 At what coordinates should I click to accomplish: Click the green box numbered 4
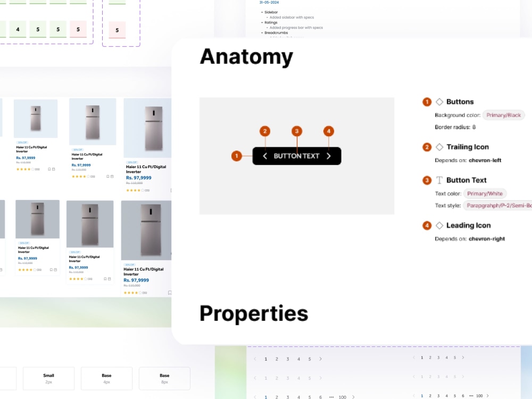(18, 29)
